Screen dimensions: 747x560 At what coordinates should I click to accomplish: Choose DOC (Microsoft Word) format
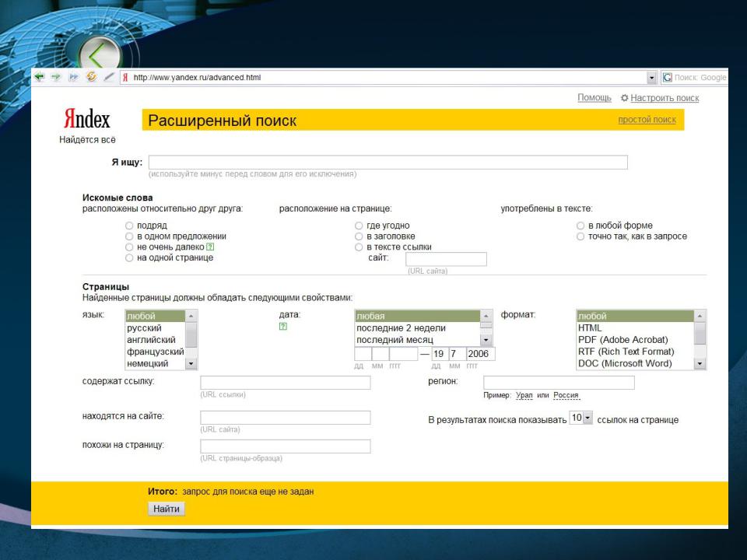click(x=636, y=363)
